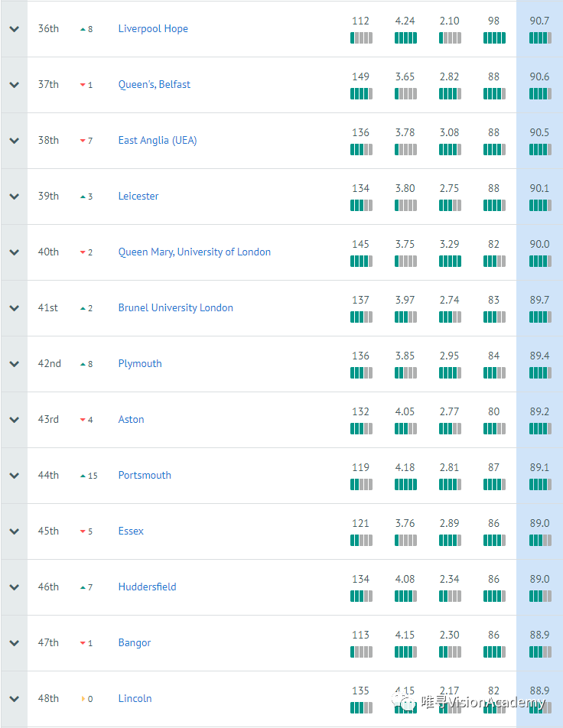This screenshot has height=728, width=563.
Task: Click the 89.7 total score for Brunel
Action: (x=540, y=300)
